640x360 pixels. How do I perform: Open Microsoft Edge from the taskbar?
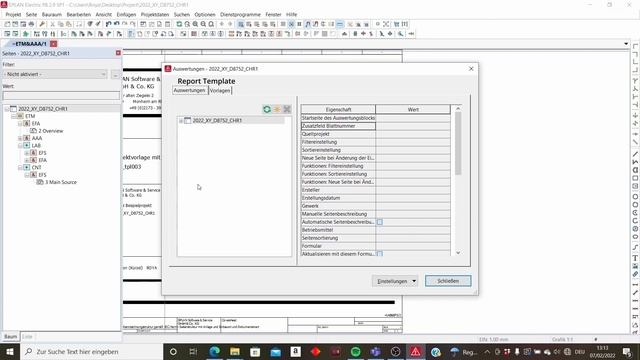click(x=214, y=351)
